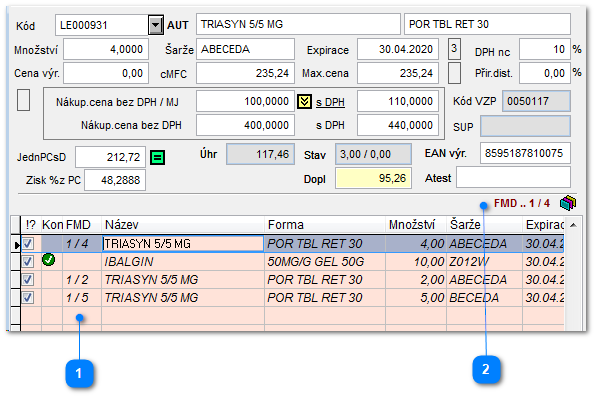Click the Název column header
Screen dimensions: 596x399
[183, 225]
